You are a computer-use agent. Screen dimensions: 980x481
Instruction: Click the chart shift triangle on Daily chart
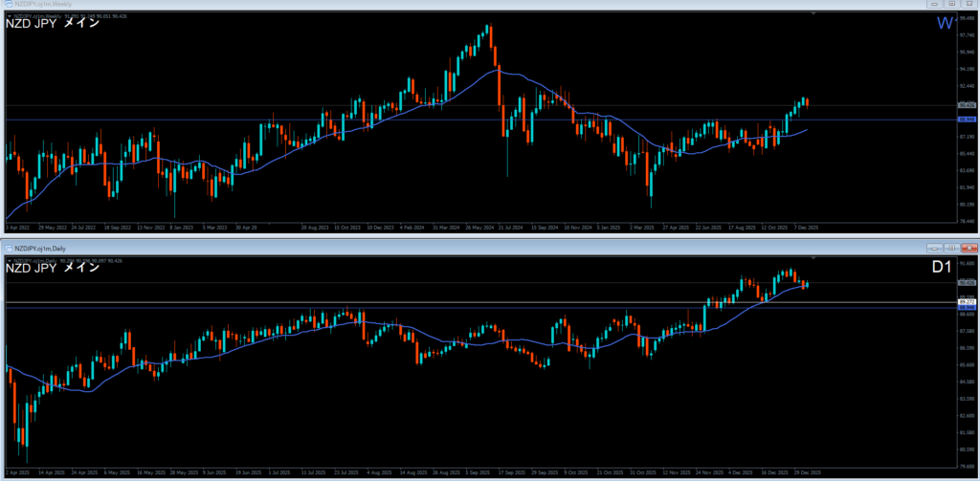coord(813,257)
